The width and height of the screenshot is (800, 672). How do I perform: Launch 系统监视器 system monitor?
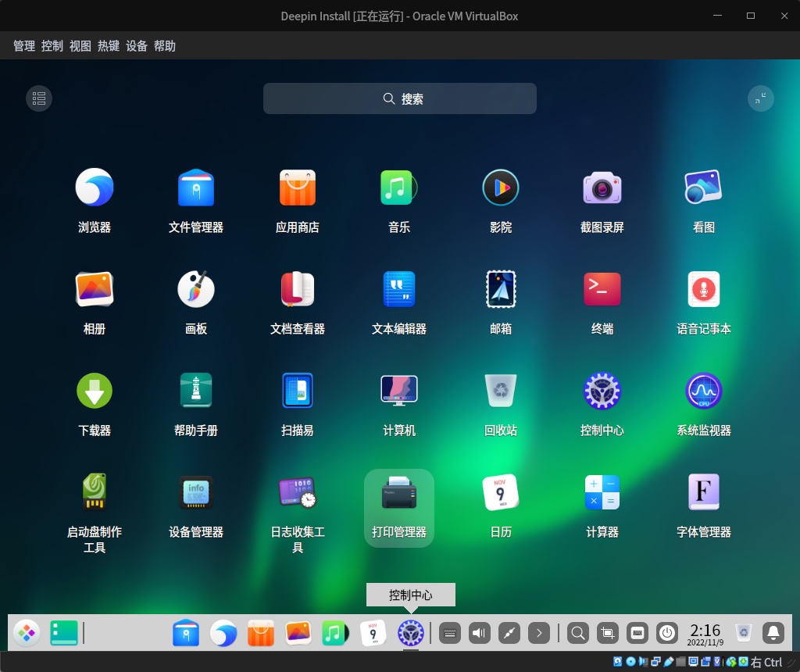704,391
